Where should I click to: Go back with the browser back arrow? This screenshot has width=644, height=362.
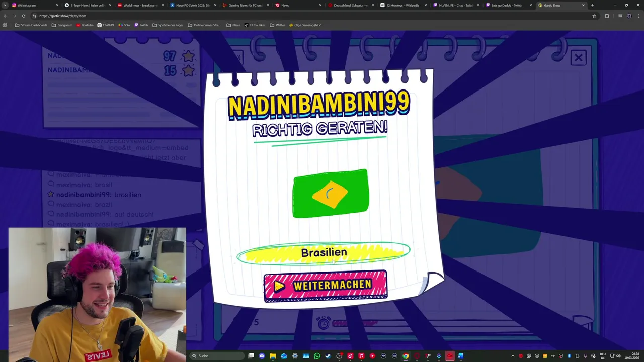tap(5, 16)
